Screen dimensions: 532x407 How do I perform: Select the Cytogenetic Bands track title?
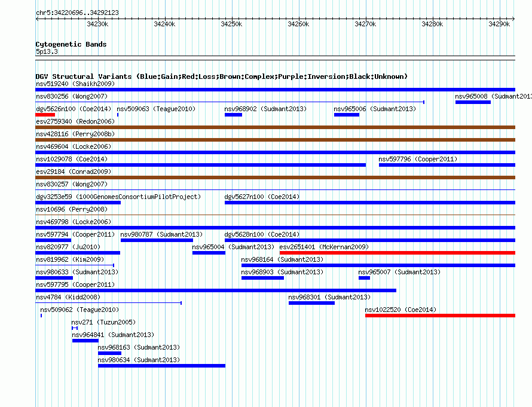point(71,44)
